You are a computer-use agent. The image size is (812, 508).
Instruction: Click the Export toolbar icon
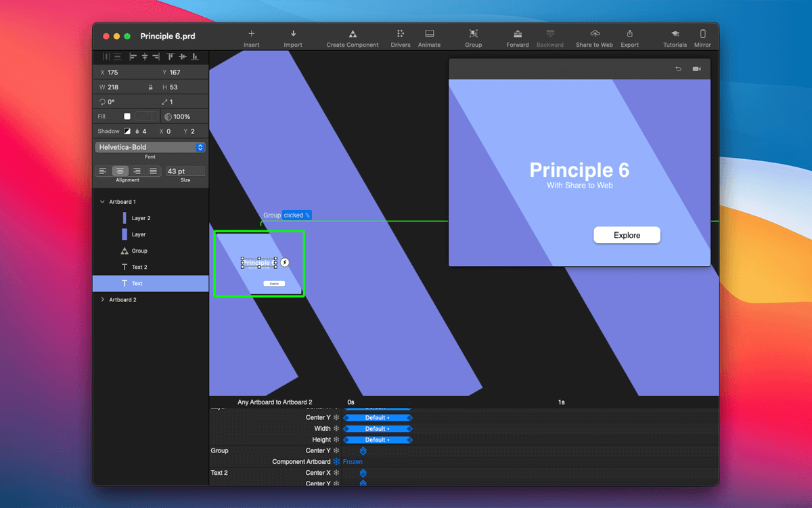pyautogui.click(x=630, y=34)
